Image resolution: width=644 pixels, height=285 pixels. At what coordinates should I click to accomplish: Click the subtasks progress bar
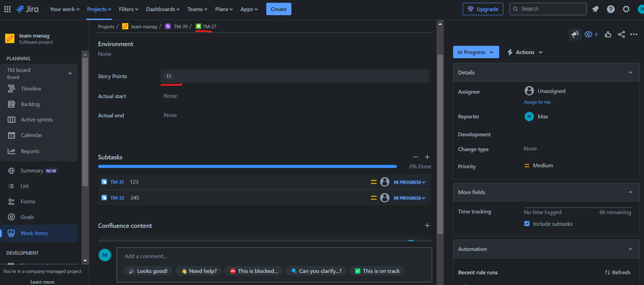click(x=248, y=167)
